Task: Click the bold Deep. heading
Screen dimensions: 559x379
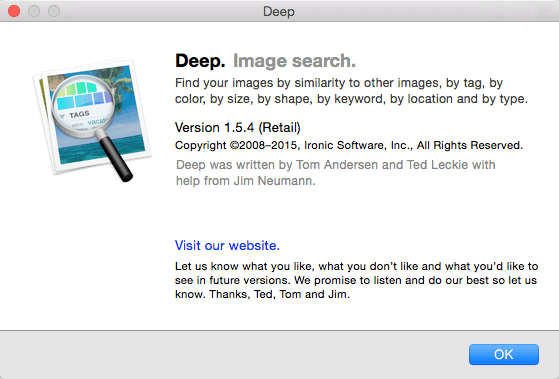Action: tap(200, 61)
